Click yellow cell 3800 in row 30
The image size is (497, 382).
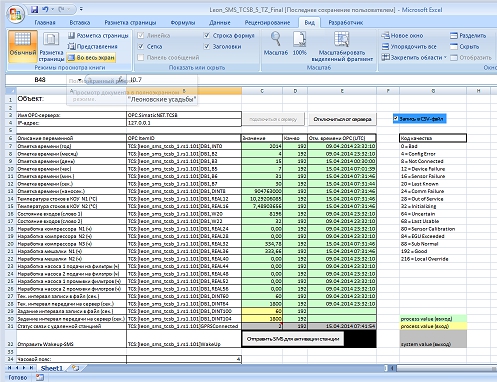pyautogui.click(x=262, y=319)
